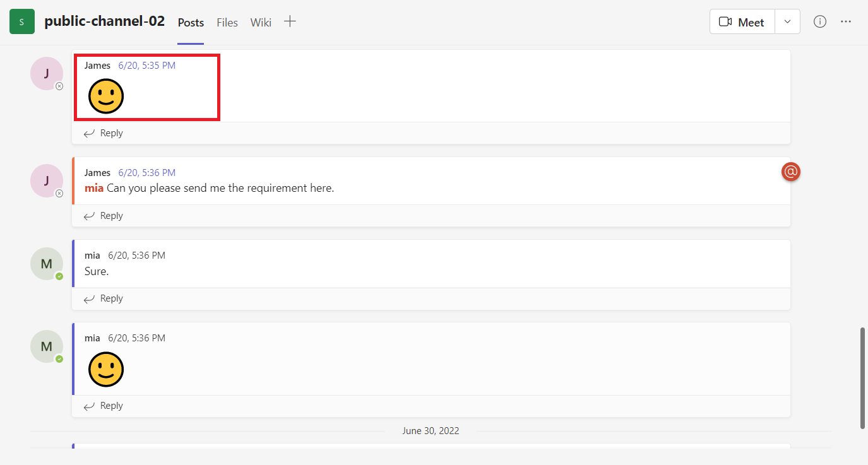Click the vertical scrollbar thumb
This screenshot has width=868, height=465.
[862, 378]
